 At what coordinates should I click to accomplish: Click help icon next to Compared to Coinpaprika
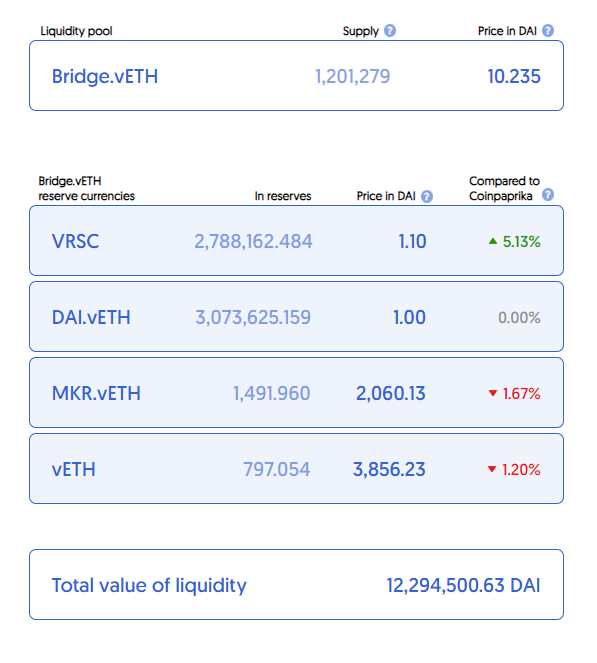tap(548, 195)
